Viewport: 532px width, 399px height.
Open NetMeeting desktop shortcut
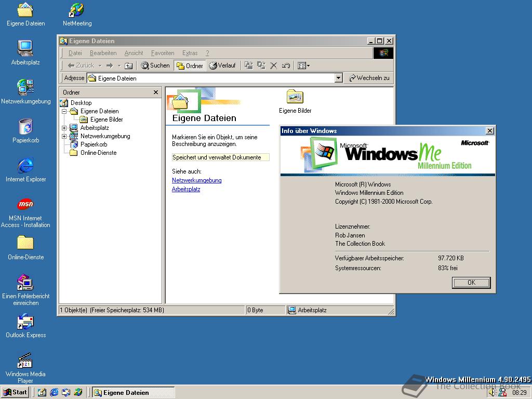click(x=77, y=14)
